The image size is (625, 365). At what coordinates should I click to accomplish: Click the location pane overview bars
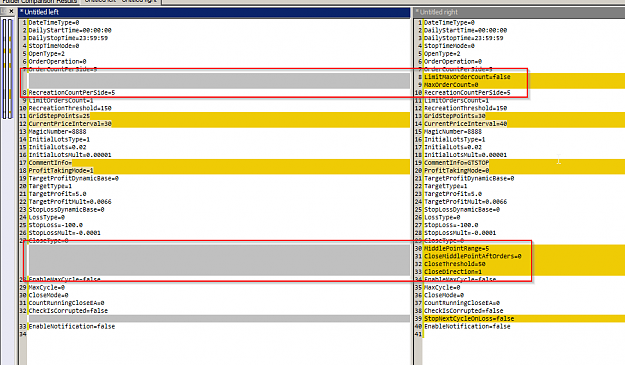tap(8, 69)
